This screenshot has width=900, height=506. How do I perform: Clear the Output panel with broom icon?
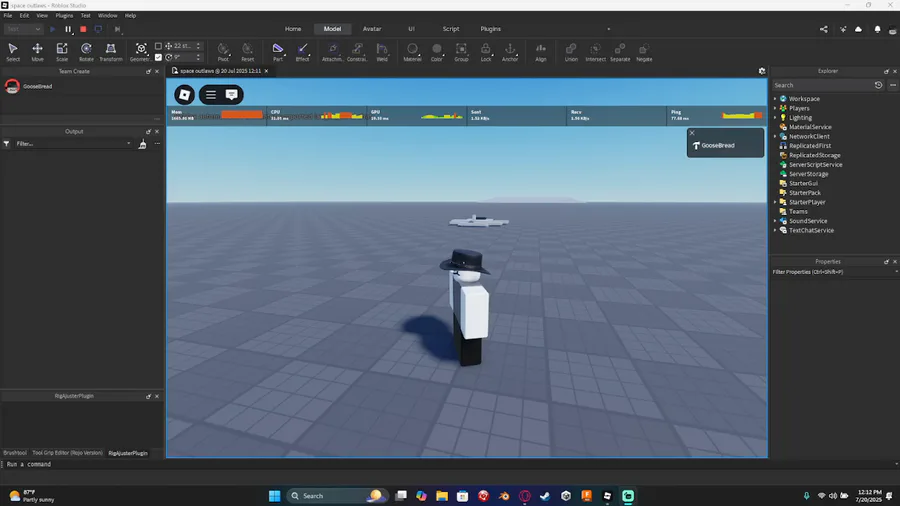point(142,144)
